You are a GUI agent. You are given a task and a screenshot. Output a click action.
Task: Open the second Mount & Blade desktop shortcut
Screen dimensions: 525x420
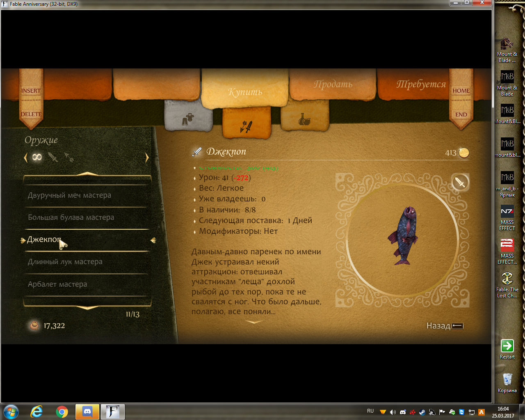(x=507, y=84)
